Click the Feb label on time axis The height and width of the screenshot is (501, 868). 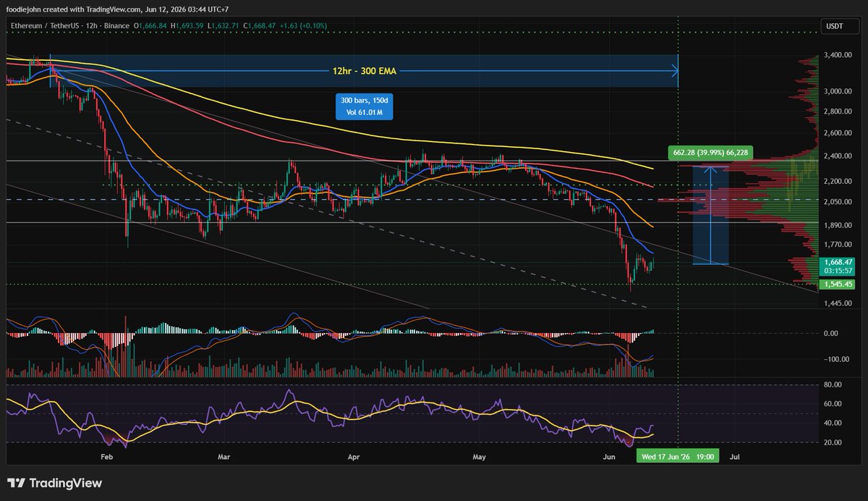(x=107, y=457)
